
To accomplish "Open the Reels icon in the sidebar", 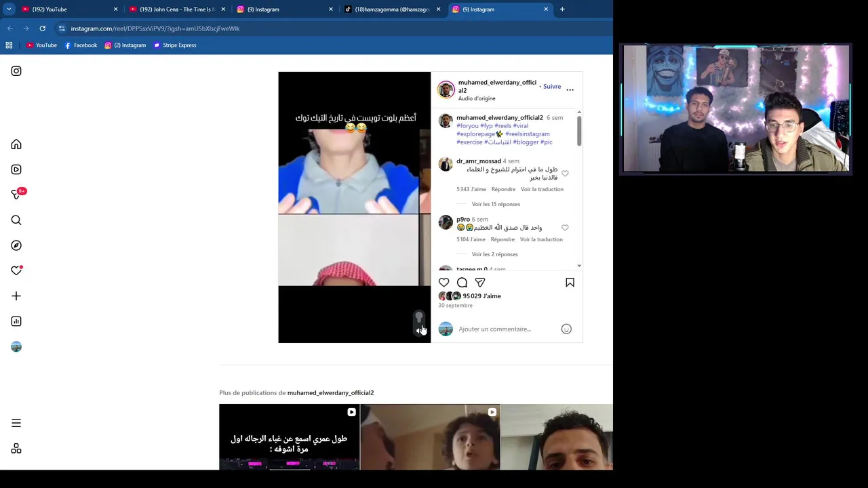I will (x=16, y=169).
